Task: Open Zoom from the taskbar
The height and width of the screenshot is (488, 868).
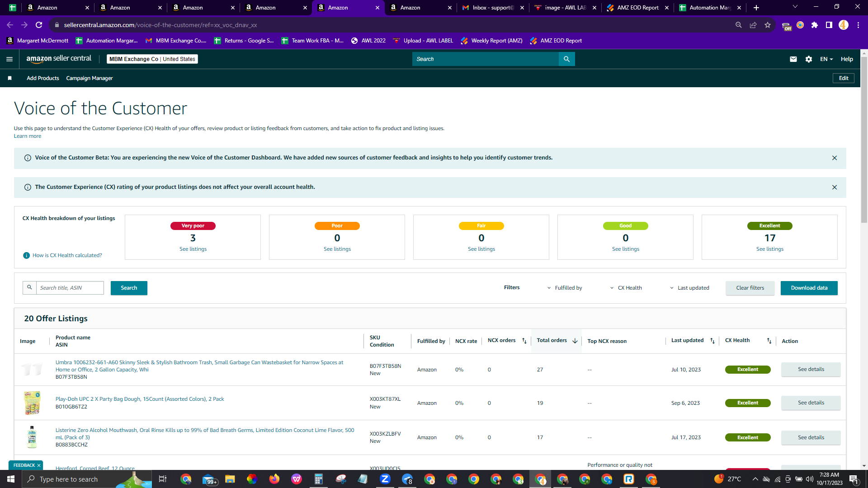Action: coord(385,479)
